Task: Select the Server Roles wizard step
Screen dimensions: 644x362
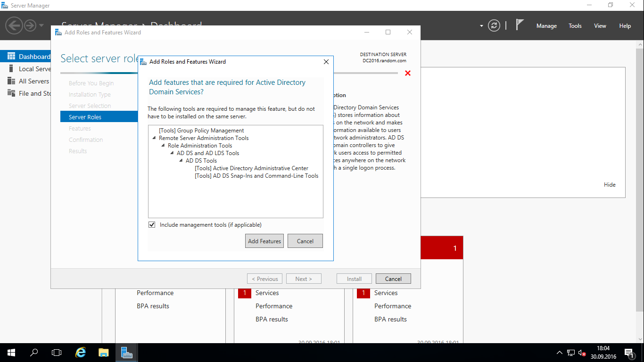Action: pos(99,117)
